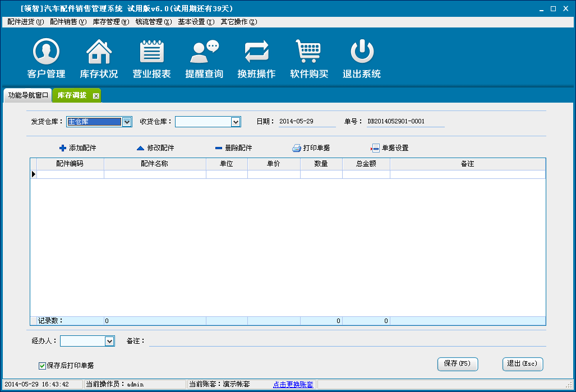Click 添加配件 add part button
The width and height of the screenshot is (576, 392).
tap(77, 148)
